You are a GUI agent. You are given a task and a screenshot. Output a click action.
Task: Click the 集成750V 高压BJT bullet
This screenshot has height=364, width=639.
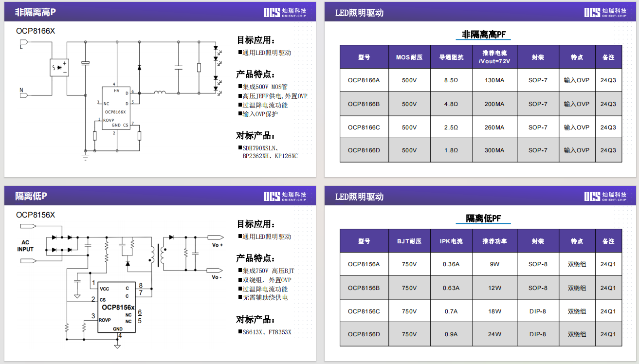click(266, 271)
